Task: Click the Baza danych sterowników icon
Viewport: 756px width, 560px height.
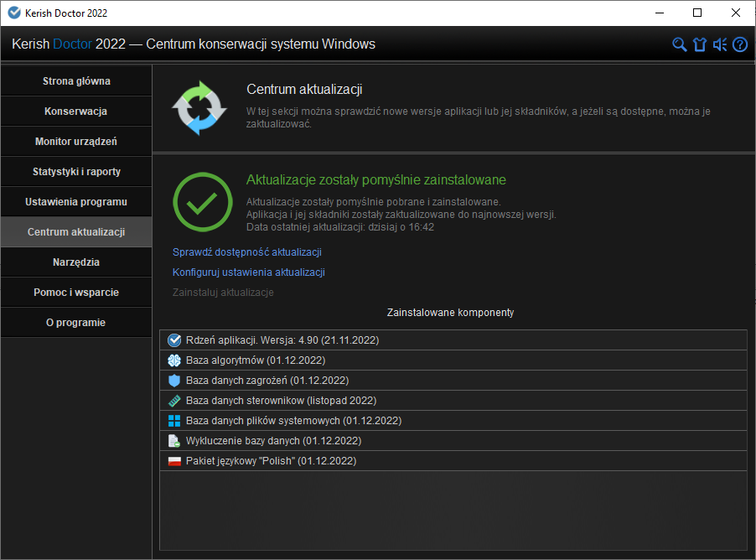Action: click(x=174, y=401)
